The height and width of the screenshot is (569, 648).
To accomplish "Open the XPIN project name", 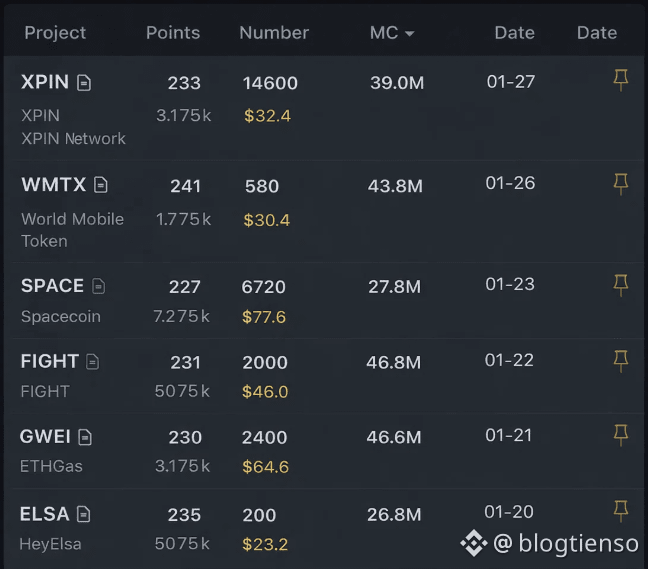I will click(45, 82).
